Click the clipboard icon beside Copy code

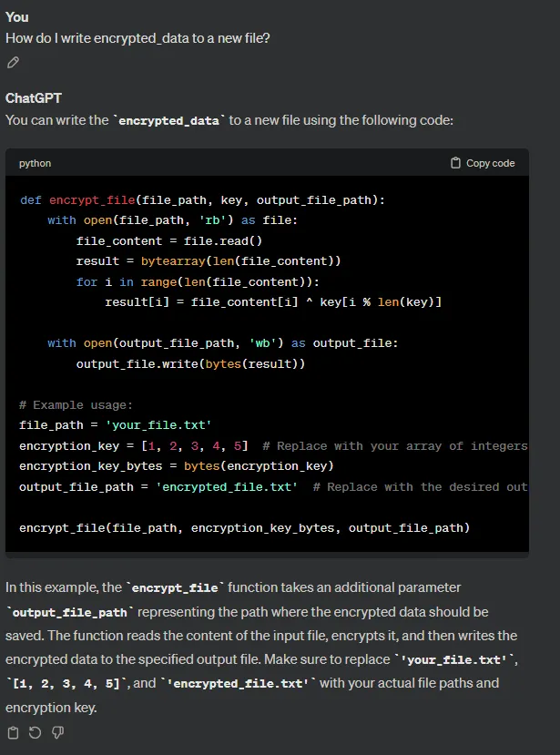[455, 163]
